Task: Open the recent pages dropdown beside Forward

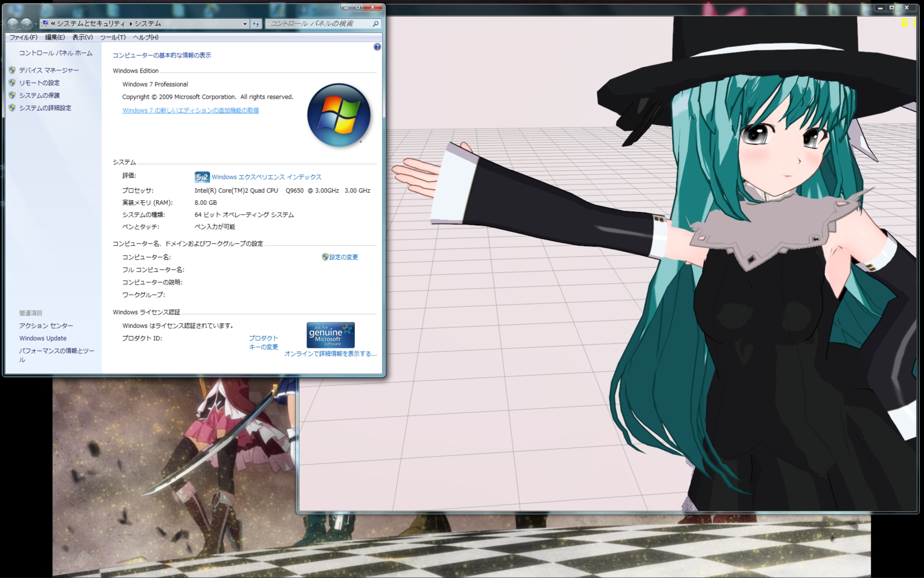Action: (x=36, y=24)
